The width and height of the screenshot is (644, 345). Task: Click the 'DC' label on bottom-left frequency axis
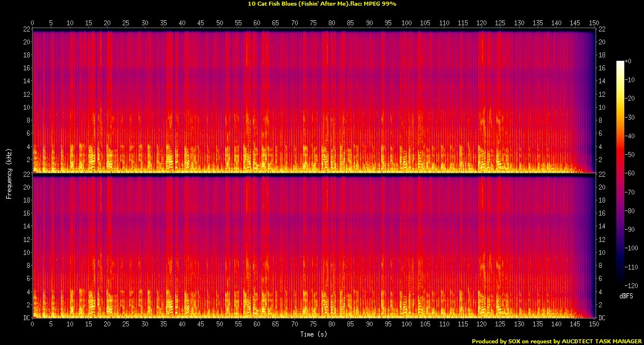tap(25, 318)
